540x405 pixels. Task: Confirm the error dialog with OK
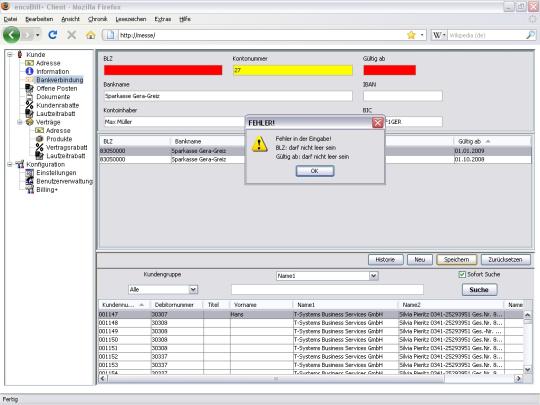pyautogui.click(x=315, y=171)
